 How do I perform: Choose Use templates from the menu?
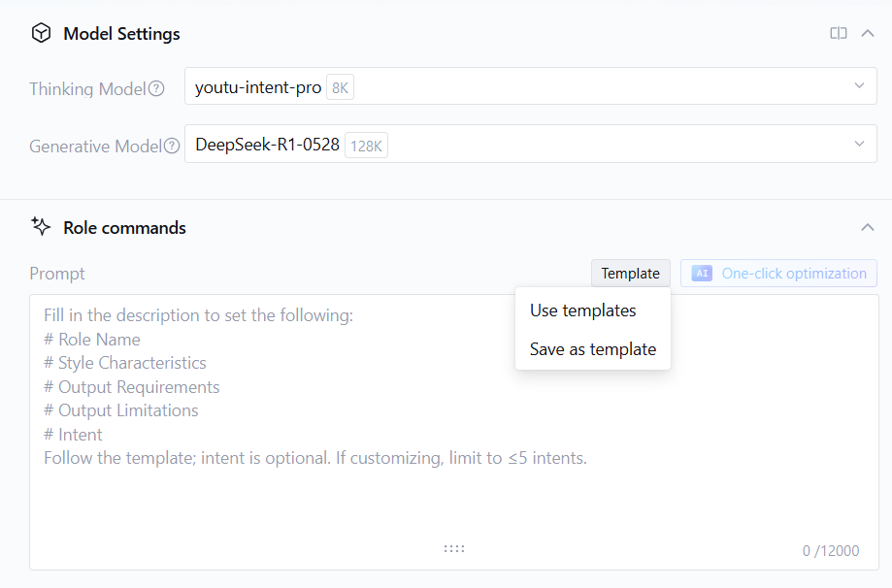[583, 310]
